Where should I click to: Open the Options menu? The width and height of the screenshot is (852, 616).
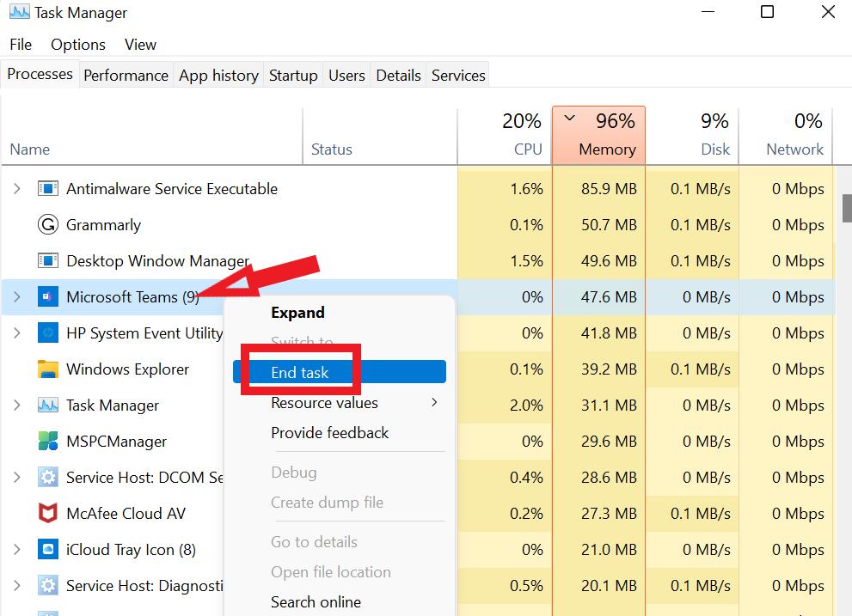pos(77,45)
